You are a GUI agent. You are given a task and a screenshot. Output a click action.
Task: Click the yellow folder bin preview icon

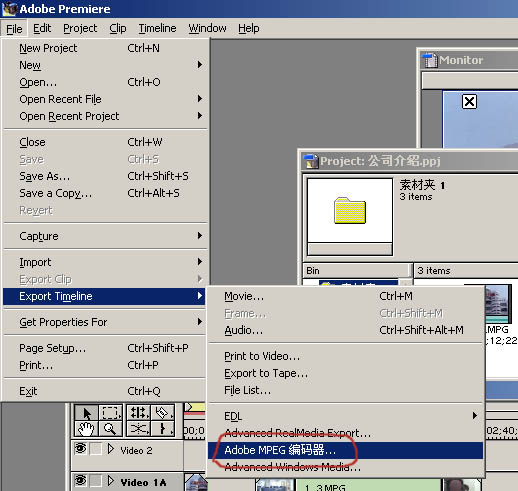click(x=350, y=210)
